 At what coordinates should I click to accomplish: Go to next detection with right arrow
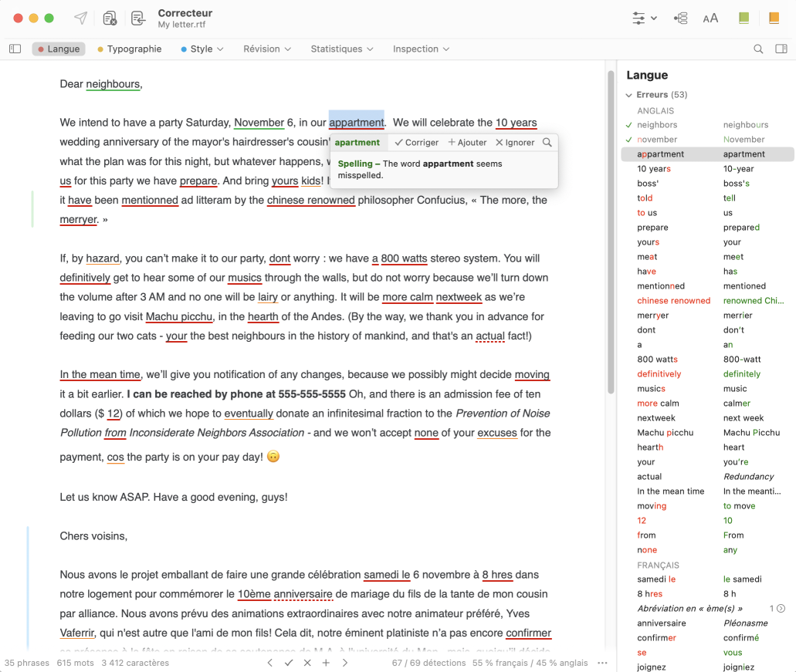(345, 663)
